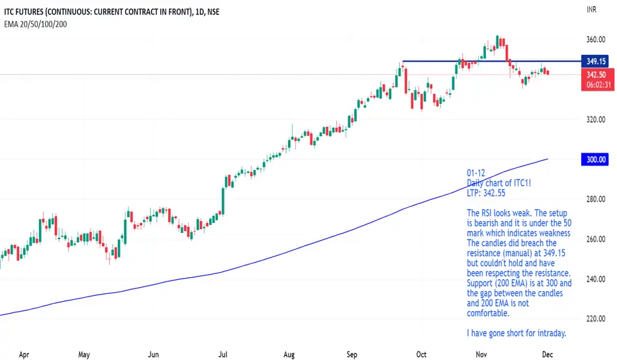The width and height of the screenshot is (617, 364).
Task: Click the Sep label on time axis
Action: pos(352,355)
